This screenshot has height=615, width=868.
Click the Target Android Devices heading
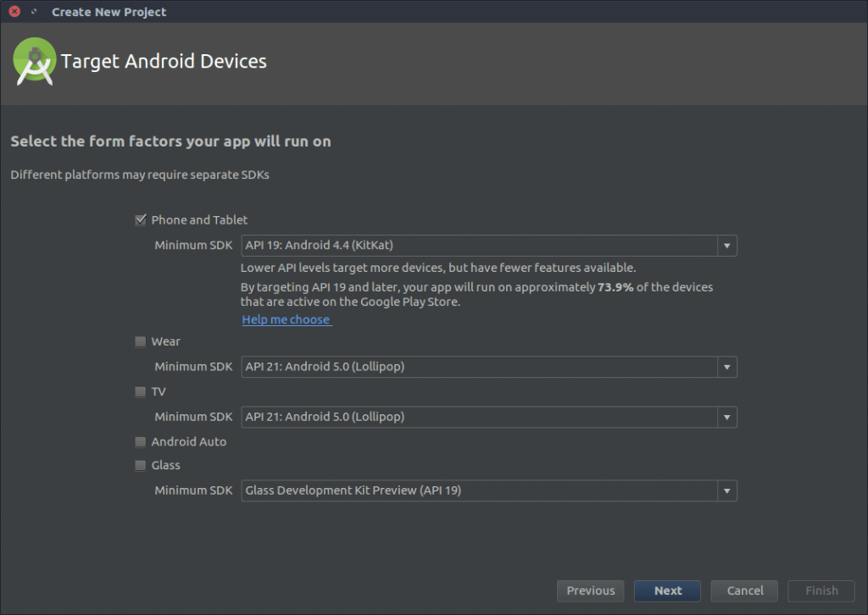pos(164,61)
